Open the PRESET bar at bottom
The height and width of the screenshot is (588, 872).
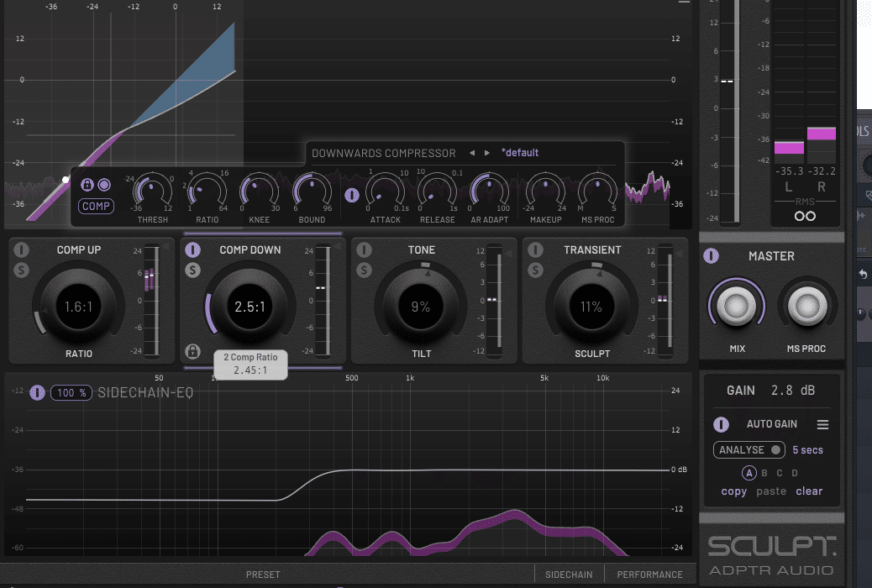(x=263, y=575)
